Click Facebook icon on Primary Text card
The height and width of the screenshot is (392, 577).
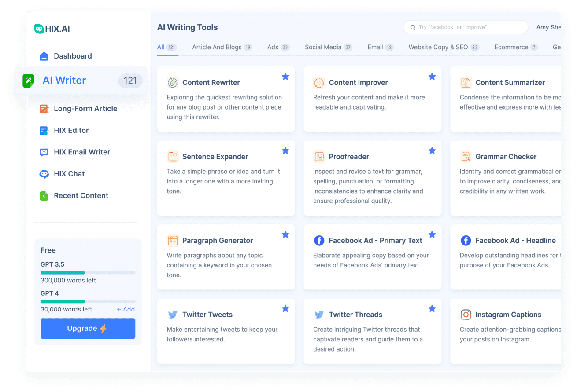(319, 241)
